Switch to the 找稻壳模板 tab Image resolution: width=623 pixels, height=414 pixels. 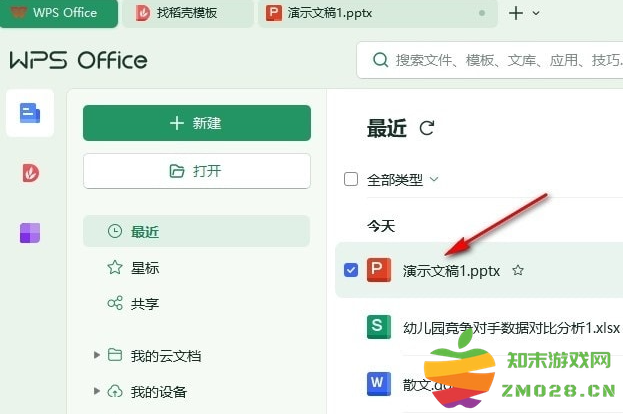click(x=186, y=13)
